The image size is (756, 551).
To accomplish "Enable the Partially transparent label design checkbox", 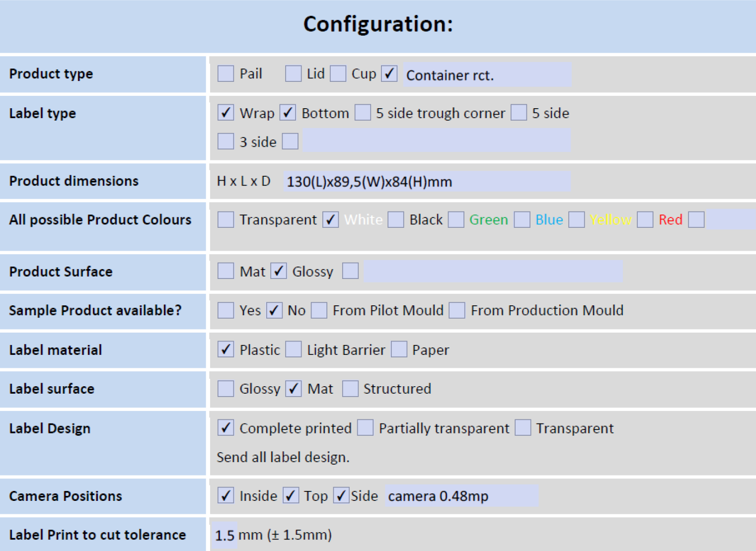I will pyautogui.click(x=365, y=427).
